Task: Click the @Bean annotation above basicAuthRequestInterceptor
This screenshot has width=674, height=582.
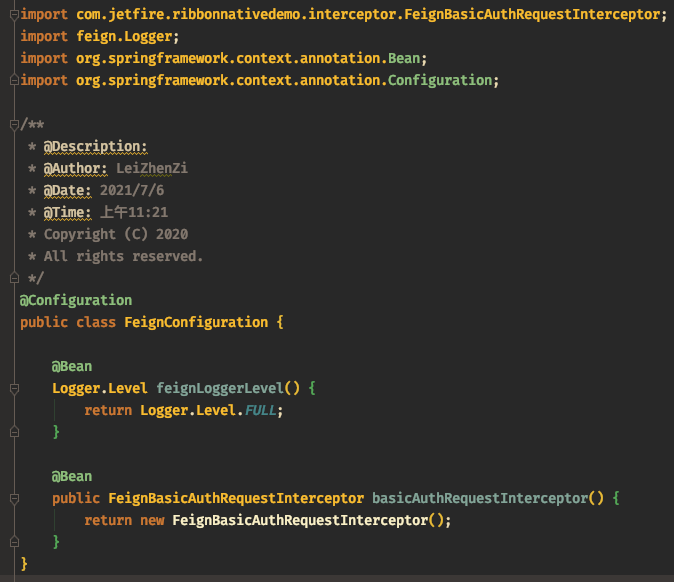Action: 72,477
